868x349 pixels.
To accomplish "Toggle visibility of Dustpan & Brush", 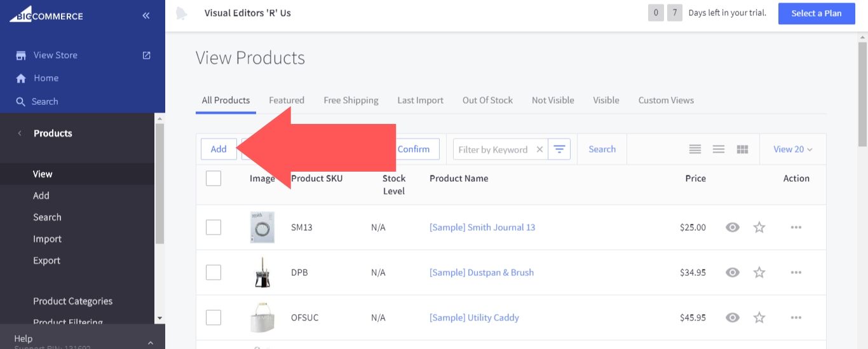I will tap(733, 272).
